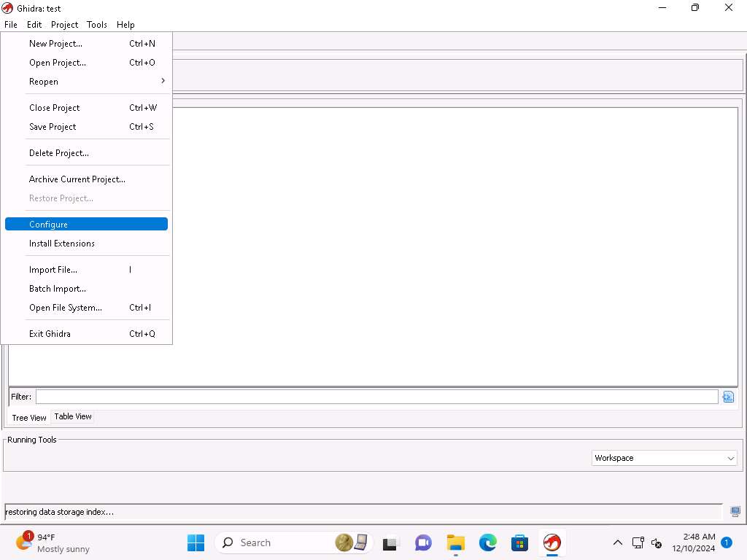
Task: Open the Tools menu in menu bar
Action: tap(96, 25)
